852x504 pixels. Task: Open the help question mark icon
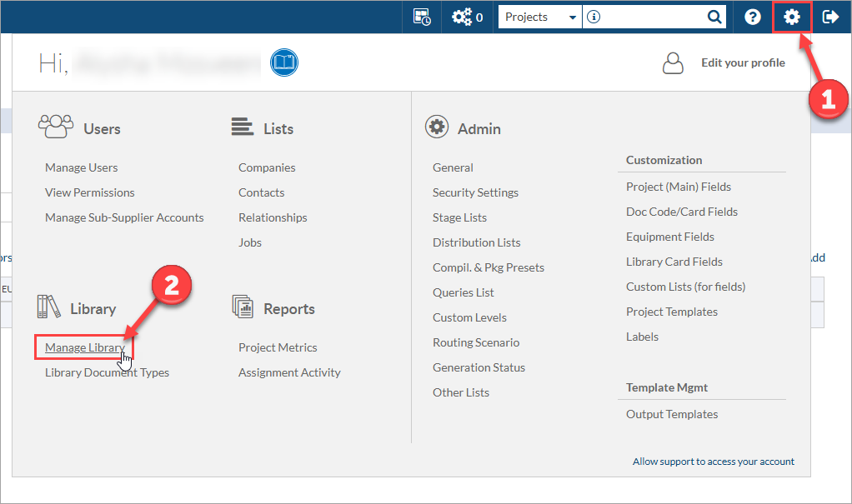(753, 17)
